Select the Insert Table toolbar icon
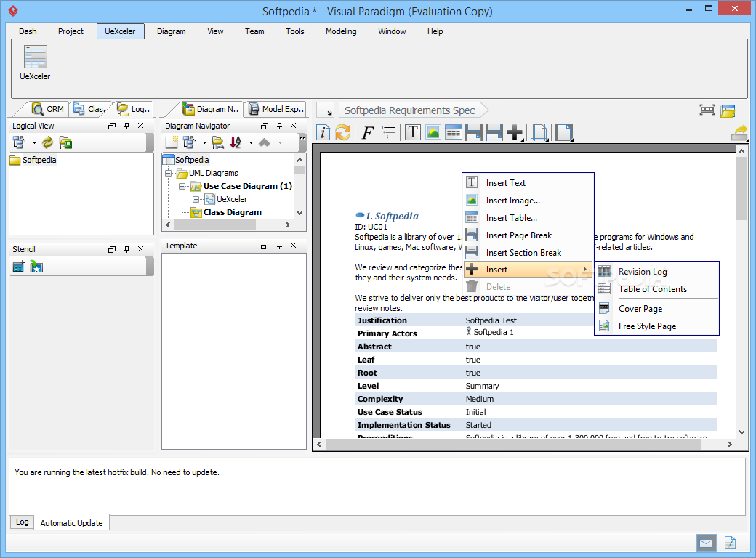The width and height of the screenshot is (756, 558). pyautogui.click(x=453, y=132)
